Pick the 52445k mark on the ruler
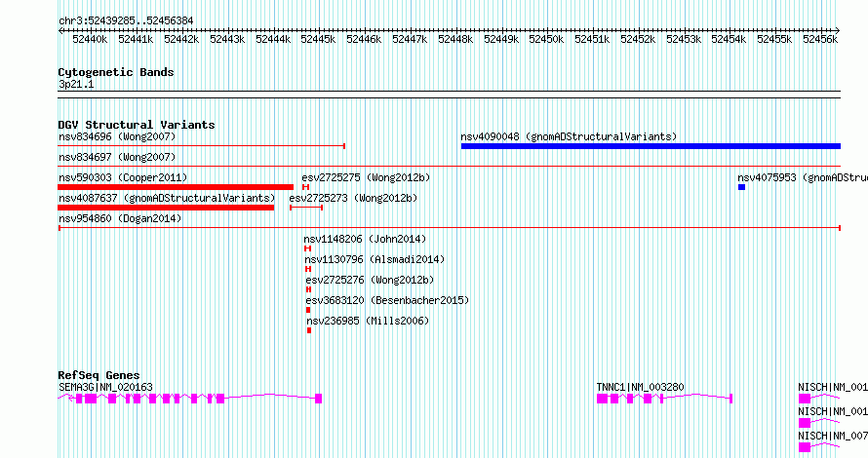This screenshot has width=868, height=458. (x=318, y=39)
